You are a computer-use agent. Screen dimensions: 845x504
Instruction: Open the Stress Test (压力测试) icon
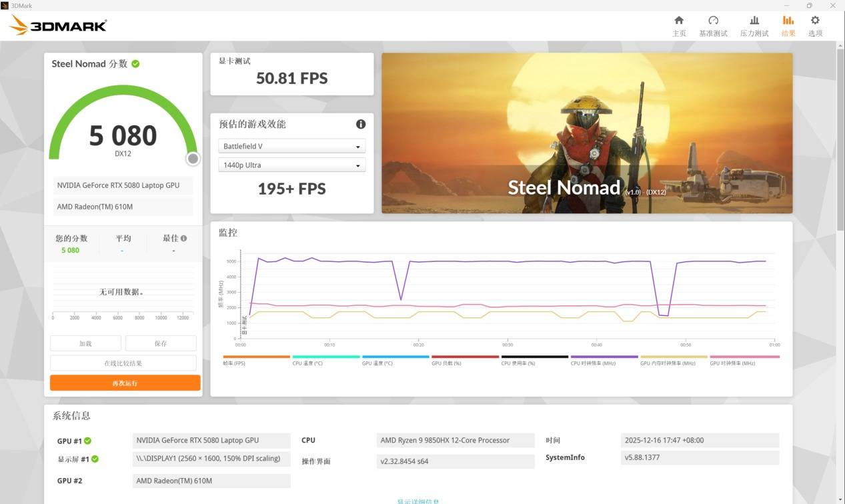[x=754, y=21]
